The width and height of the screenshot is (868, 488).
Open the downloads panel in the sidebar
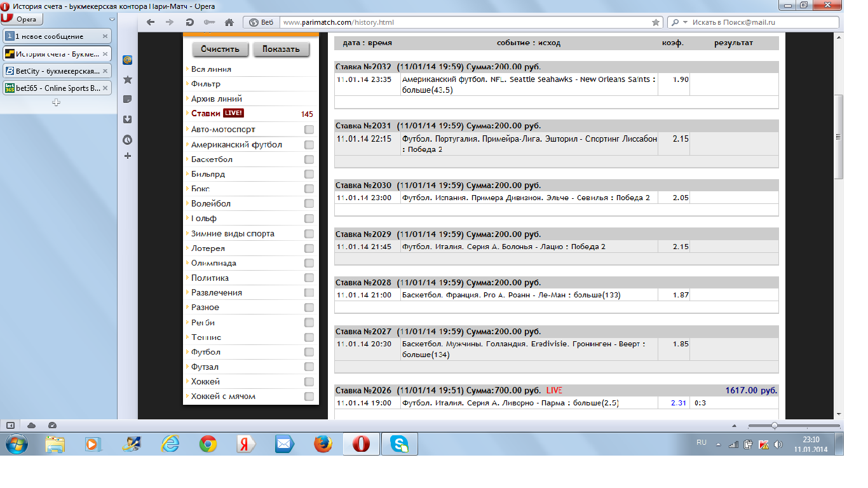(127, 119)
